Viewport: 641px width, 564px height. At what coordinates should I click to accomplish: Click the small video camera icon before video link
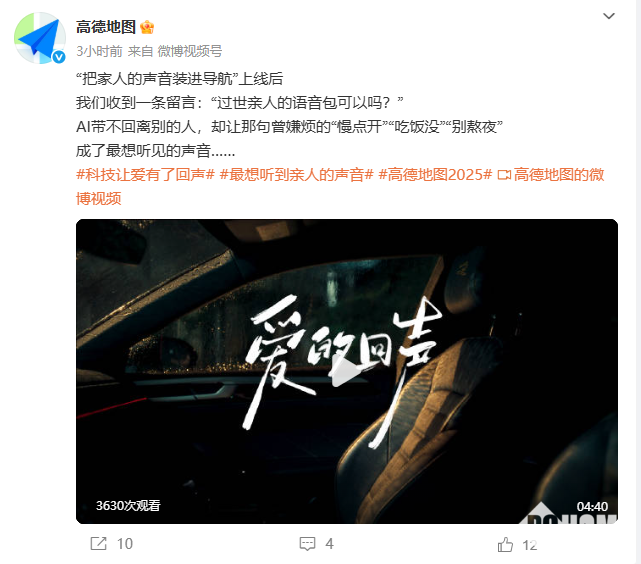504,175
